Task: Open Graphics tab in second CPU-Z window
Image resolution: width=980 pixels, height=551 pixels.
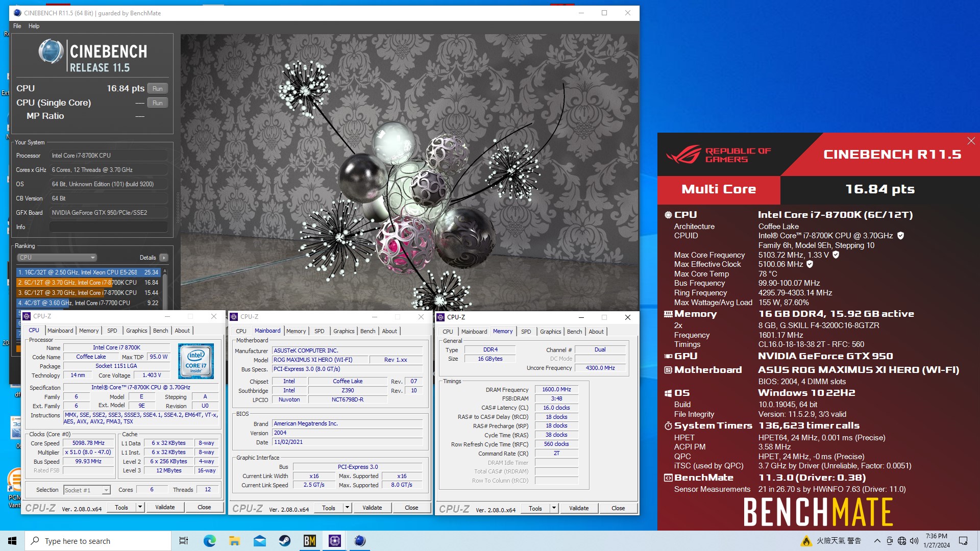Action: [344, 331]
